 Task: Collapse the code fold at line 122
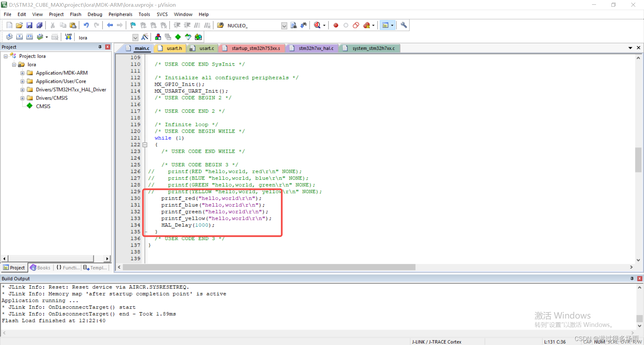pos(145,145)
